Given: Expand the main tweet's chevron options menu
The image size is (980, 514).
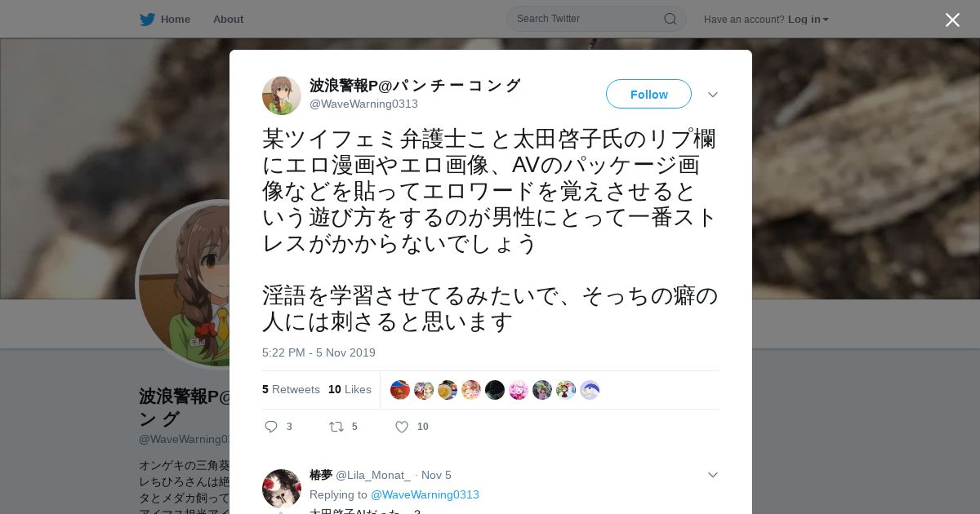Looking at the screenshot, I should [713, 95].
